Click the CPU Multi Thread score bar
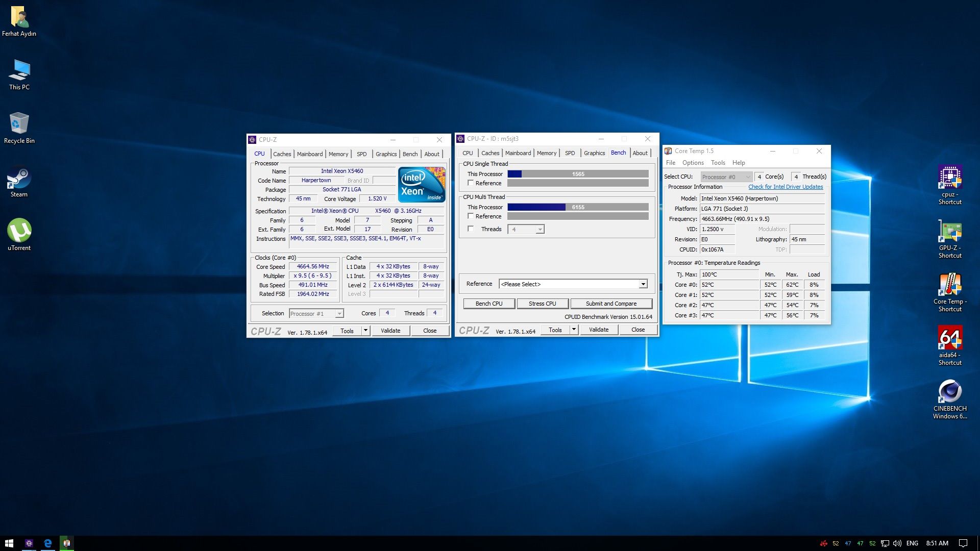The width and height of the screenshot is (980, 551). 577,207
